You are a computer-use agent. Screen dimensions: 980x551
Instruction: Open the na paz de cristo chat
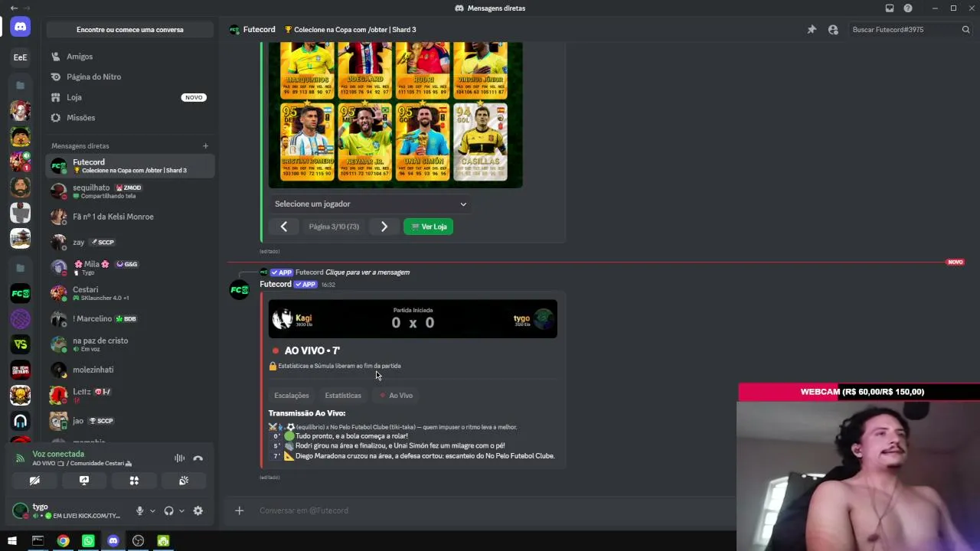(130, 344)
